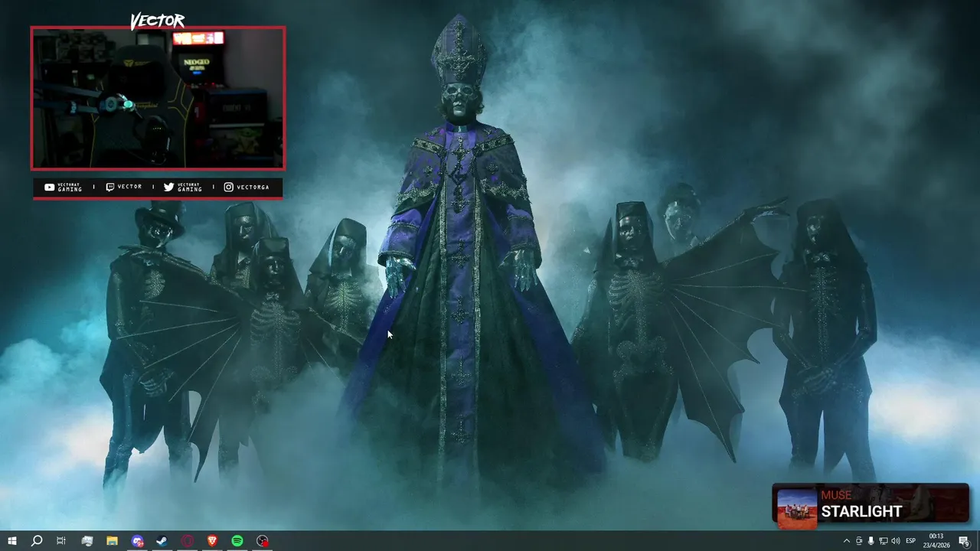This screenshot has width=980, height=551.
Task: Open Task View in the taskbar
Action: pyautogui.click(x=61, y=541)
